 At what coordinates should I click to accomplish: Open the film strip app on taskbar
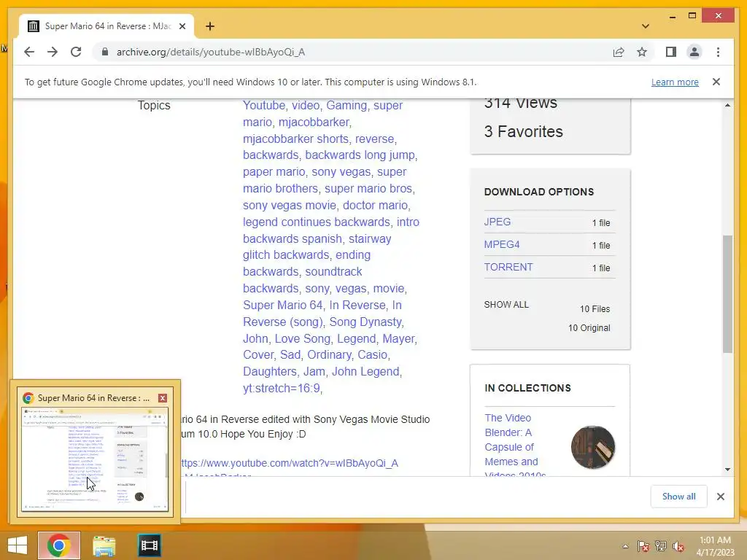coord(149,545)
